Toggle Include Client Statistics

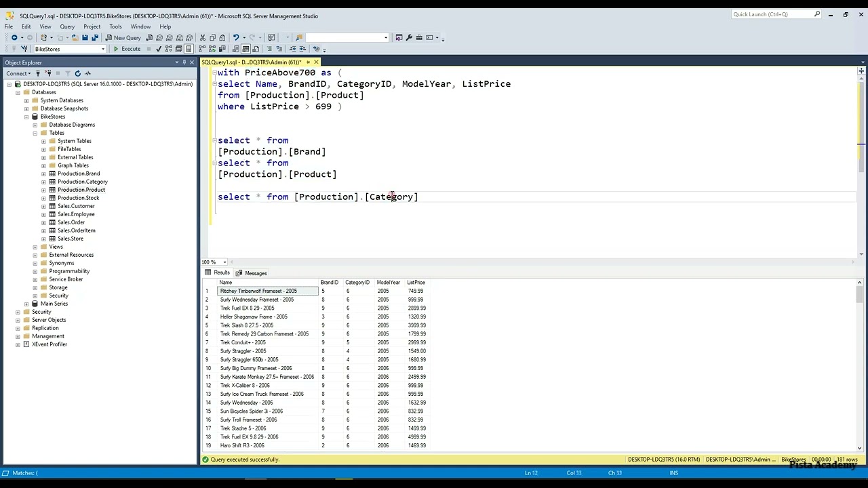tap(222, 49)
